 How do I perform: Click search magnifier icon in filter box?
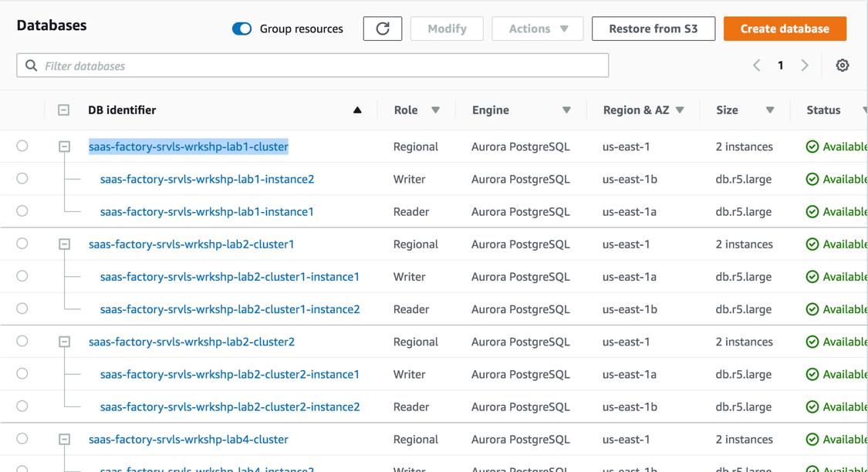coord(32,66)
